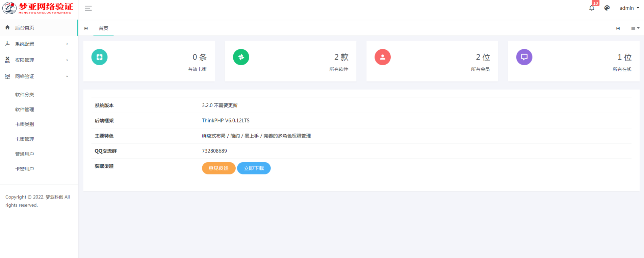Screen dimensions: 644x258
Task: Click the 梦亚网络验证 logo
Action: pos(38,8)
